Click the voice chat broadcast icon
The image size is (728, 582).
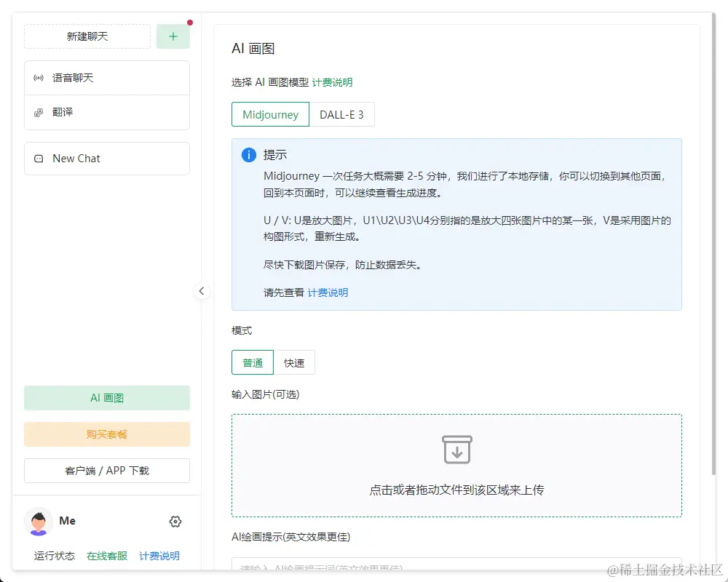(39, 78)
